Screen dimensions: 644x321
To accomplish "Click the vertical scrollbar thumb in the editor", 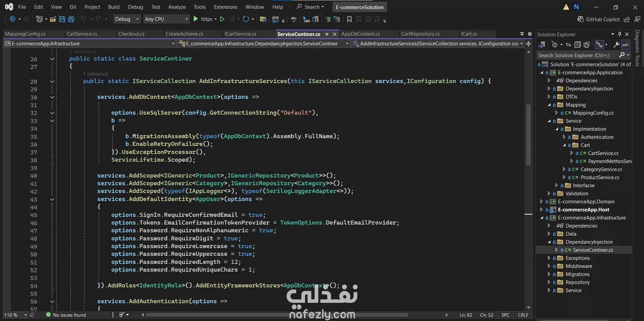I will (x=528, y=134).
